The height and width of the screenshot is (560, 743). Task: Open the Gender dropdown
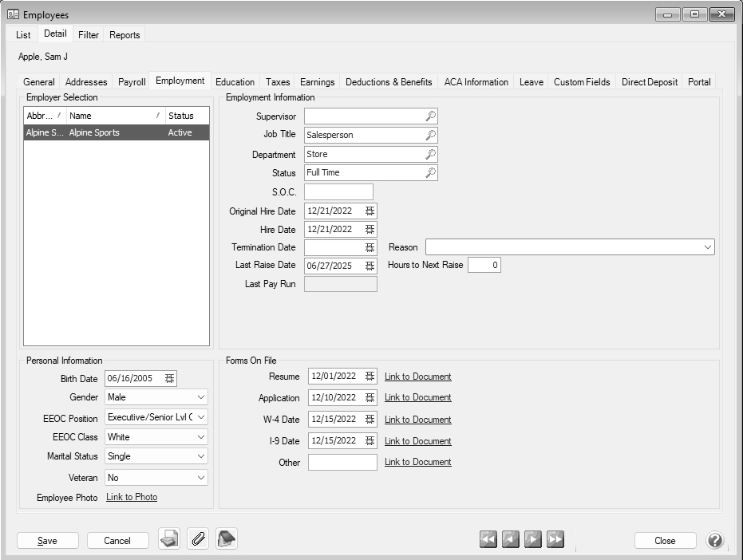tap(200, 397)
